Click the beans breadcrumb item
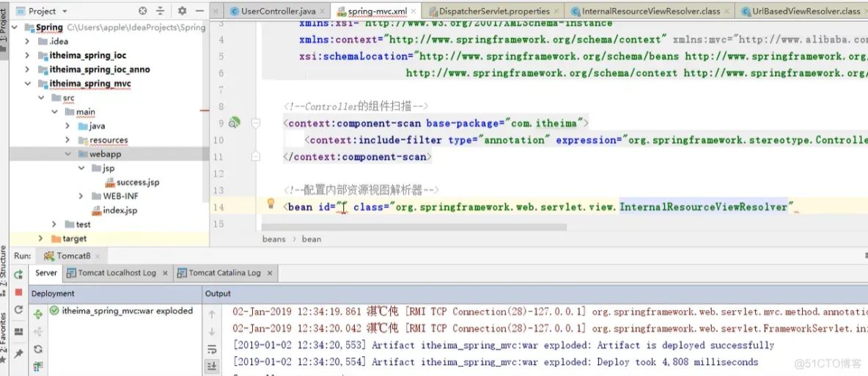The width and height of the screenshot is (868, 376). pyautogui.click(x=274, y=239)
